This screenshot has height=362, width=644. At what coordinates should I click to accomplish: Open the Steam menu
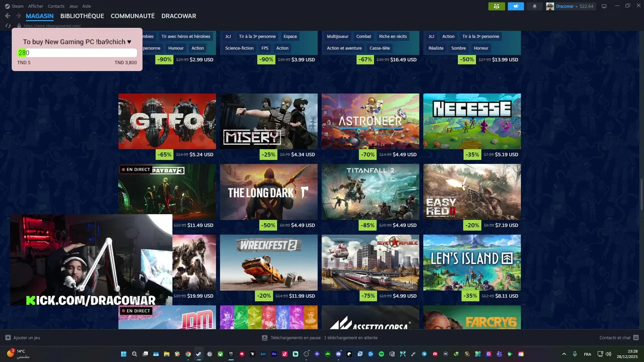click(18, 6)
